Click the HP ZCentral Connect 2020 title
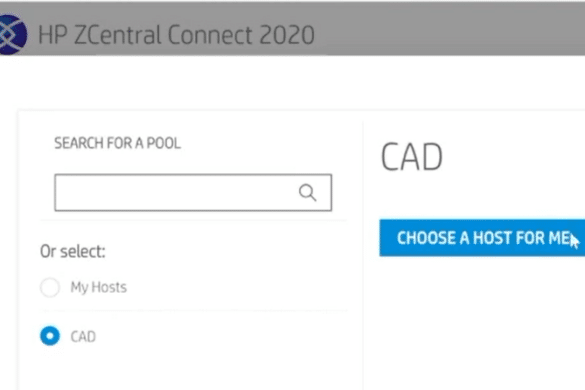Screen dimensions: 585x390 176,35
